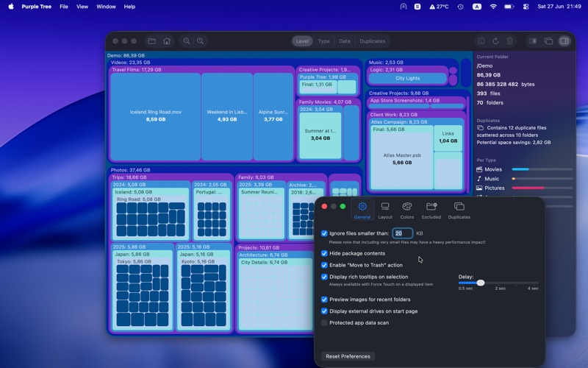
Task: Switch to the Duplicates view in toolbar
Action: [x=373, y=41]
